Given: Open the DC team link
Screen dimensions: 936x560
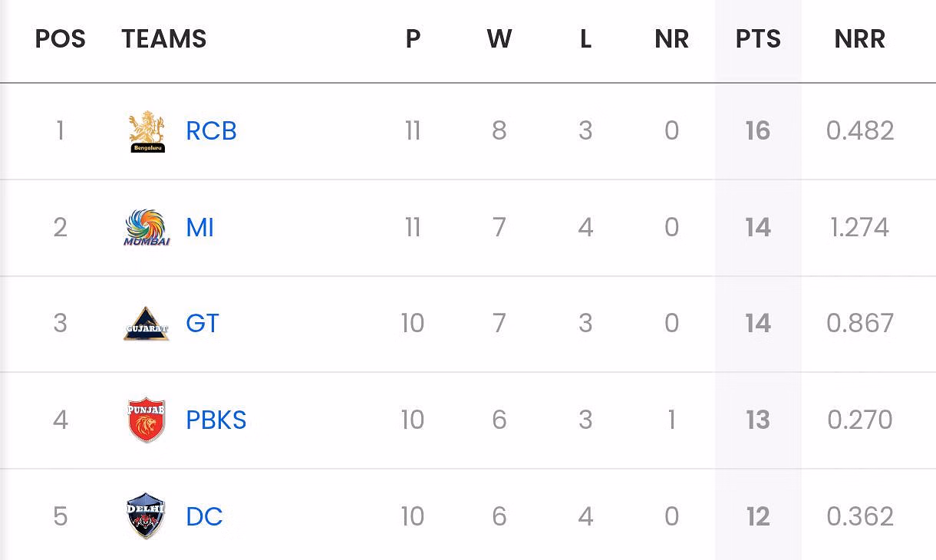Looking at the screenshot, I should (x=204, y=516).
